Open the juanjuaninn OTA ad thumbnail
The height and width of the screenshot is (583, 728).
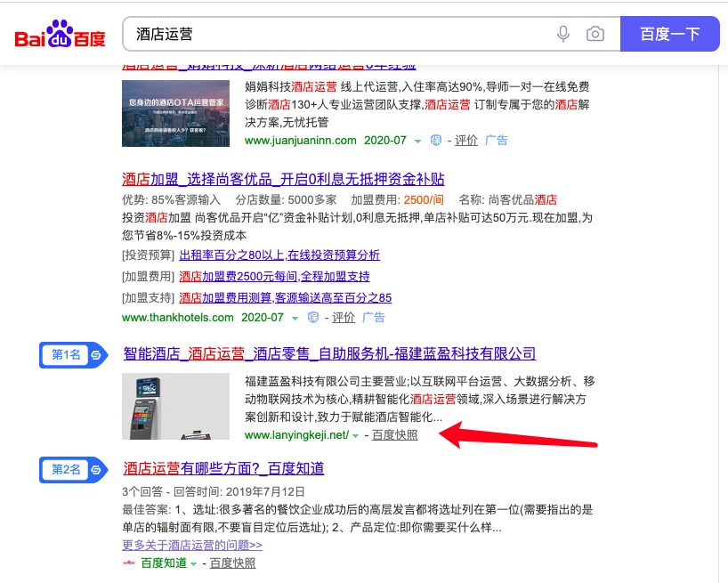[x=175, y=113]
